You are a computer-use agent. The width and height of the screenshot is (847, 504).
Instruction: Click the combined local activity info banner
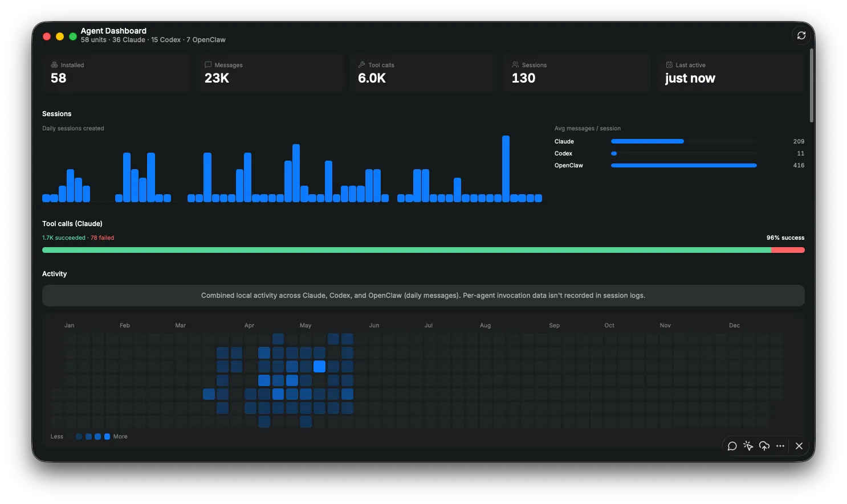point(423,296)
